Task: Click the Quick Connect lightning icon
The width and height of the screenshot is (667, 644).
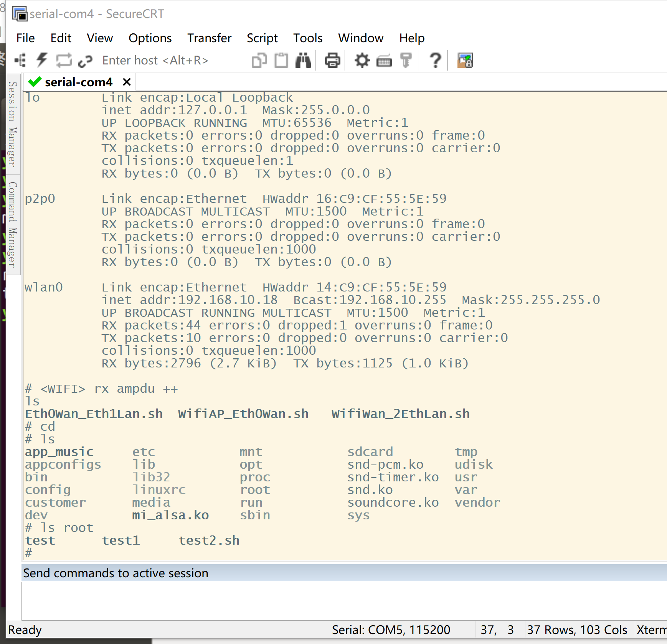Action: pyautogui.click(x=42, y=60)
